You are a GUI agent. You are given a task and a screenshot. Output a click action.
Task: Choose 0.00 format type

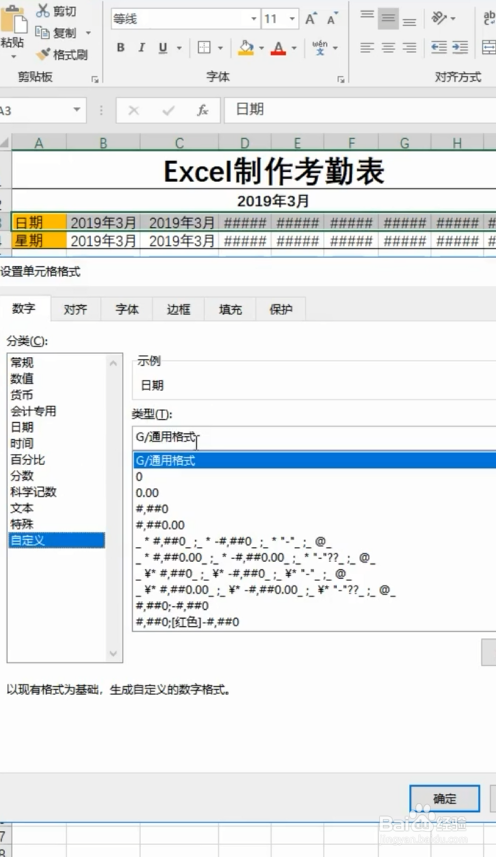[147, 492]
